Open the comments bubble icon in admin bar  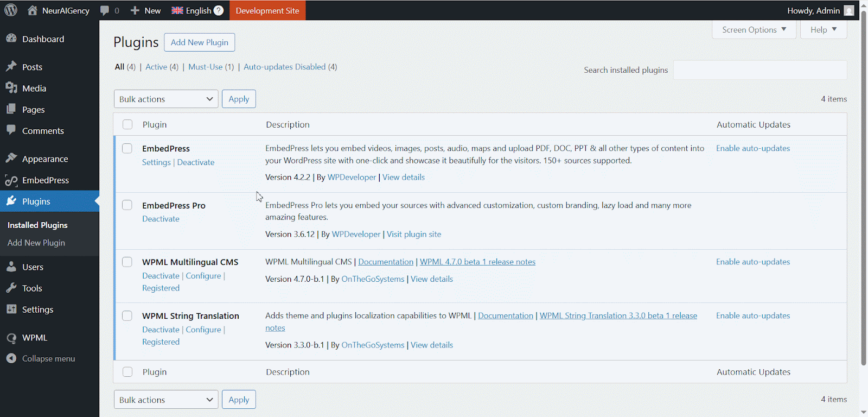pyautogui.click(x=105, y=10)
